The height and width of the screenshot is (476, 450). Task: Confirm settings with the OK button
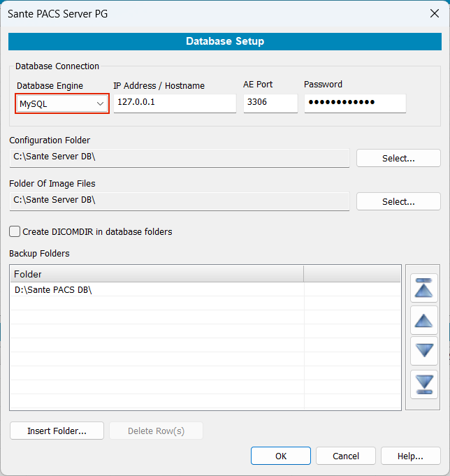pos(281,456)
